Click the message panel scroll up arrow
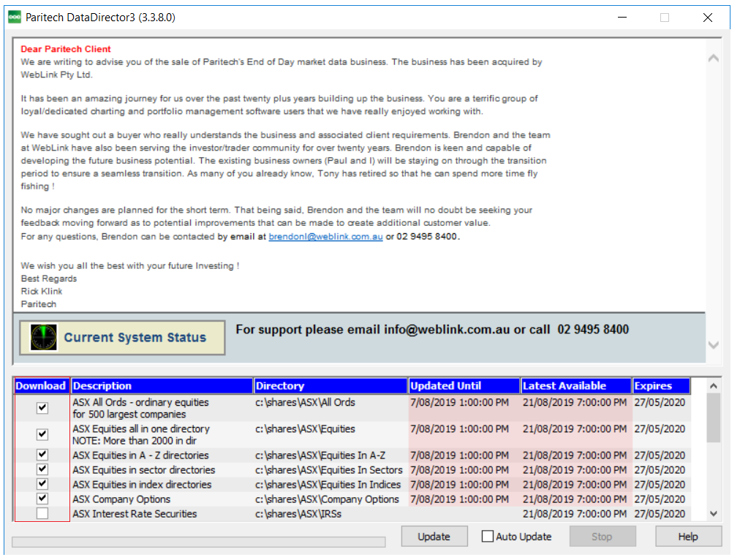 [x=714, y=58]
